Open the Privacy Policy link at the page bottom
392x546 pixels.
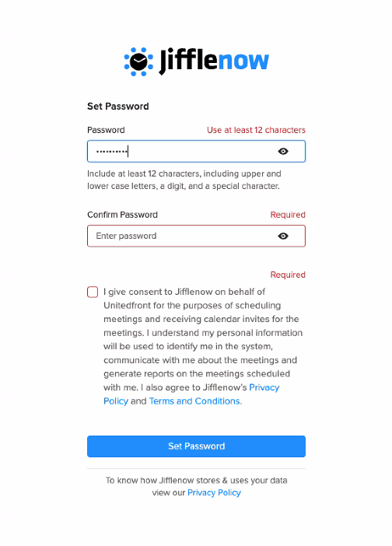point(214,493)
